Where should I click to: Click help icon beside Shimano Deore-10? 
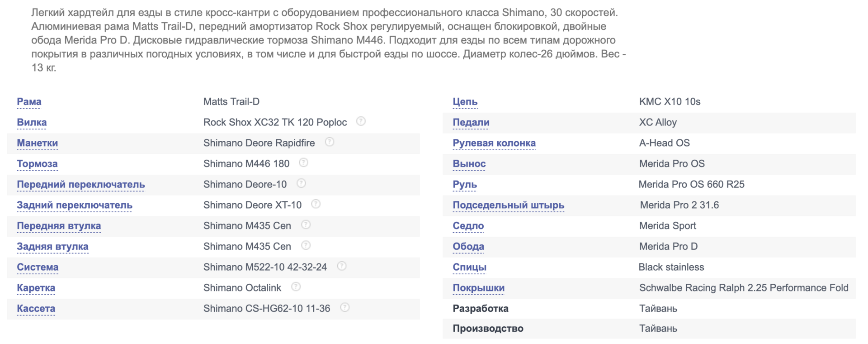tap(301, 183)
